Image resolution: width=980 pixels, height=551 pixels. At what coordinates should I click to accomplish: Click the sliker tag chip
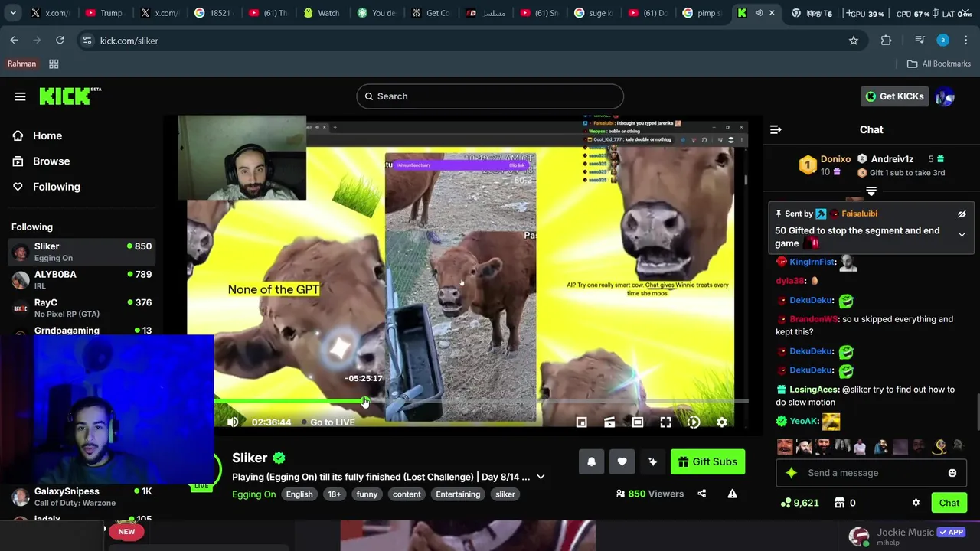point(505,494)
